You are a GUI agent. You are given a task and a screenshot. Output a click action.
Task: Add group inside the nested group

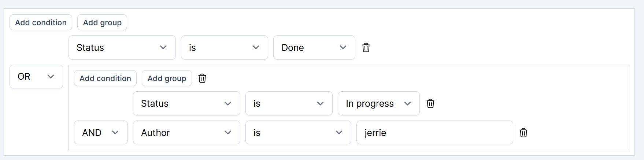167,78
